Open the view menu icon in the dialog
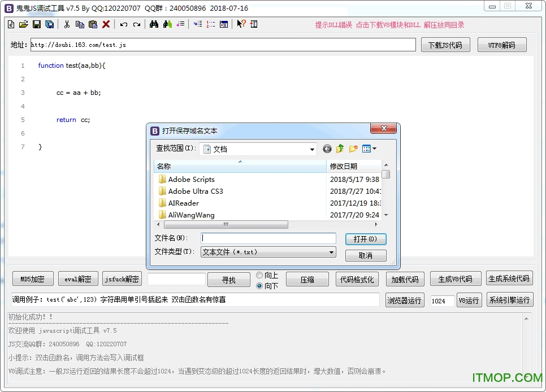The height and width of the screenshot is (392, 546). coord(369,149)
